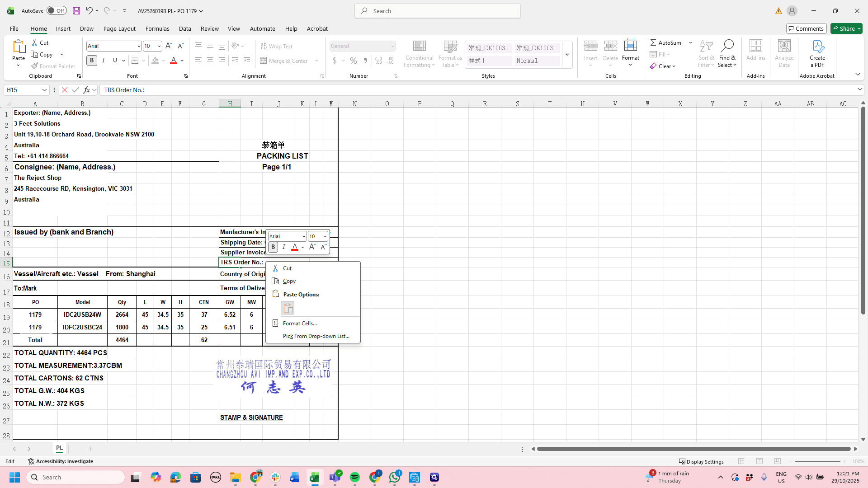Click the Share button
The height and width of the screenshot is (488, 868).
846,28
